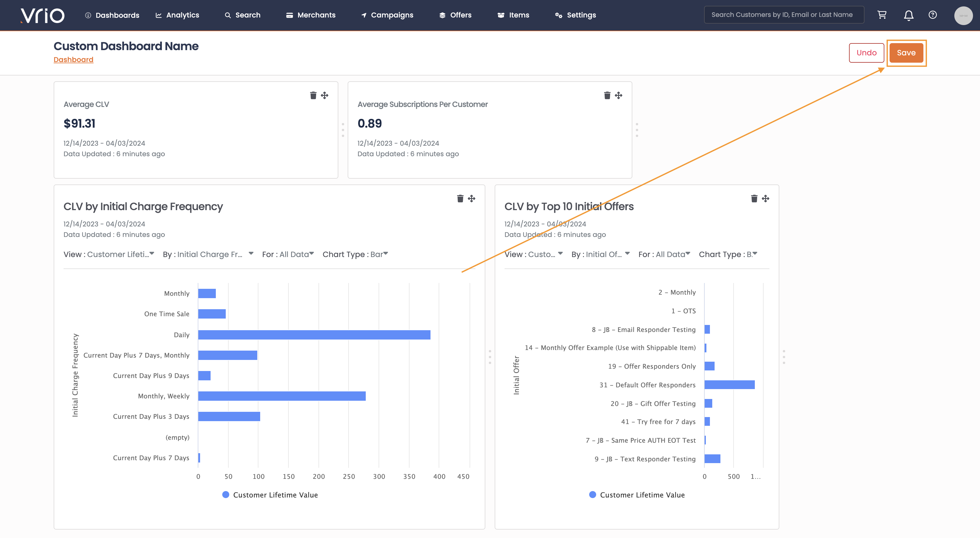Click the CLV by Initial Charge Frequency title

[143, 206]
